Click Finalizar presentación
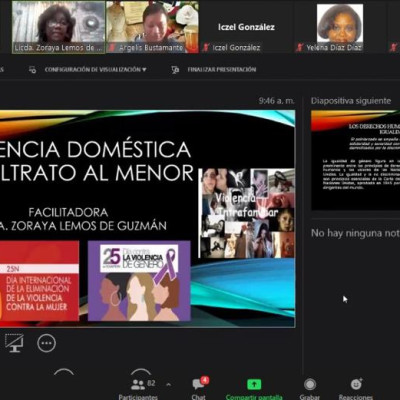This screenshot has height=400, width=400. [222, 70]
